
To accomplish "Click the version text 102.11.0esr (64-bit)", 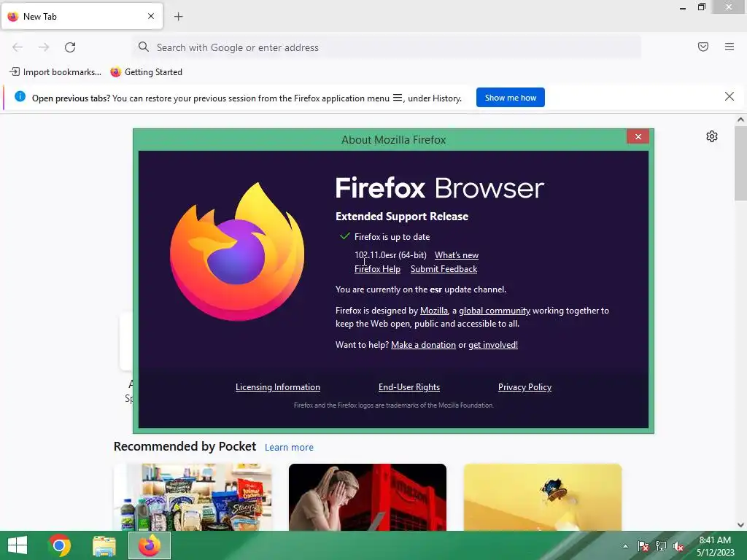I will point(390,255).
